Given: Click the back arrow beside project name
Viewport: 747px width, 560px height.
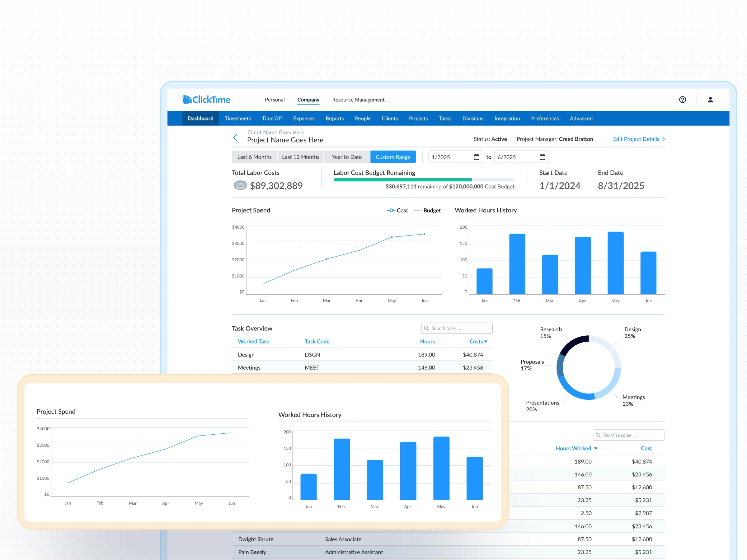Looking at the screenshot, I should point(235,138).
